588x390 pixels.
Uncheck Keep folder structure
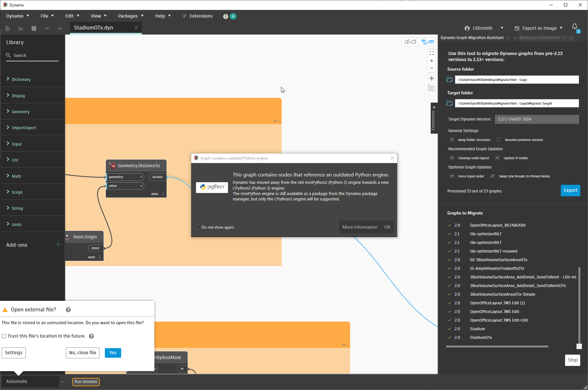pos(452,139)
